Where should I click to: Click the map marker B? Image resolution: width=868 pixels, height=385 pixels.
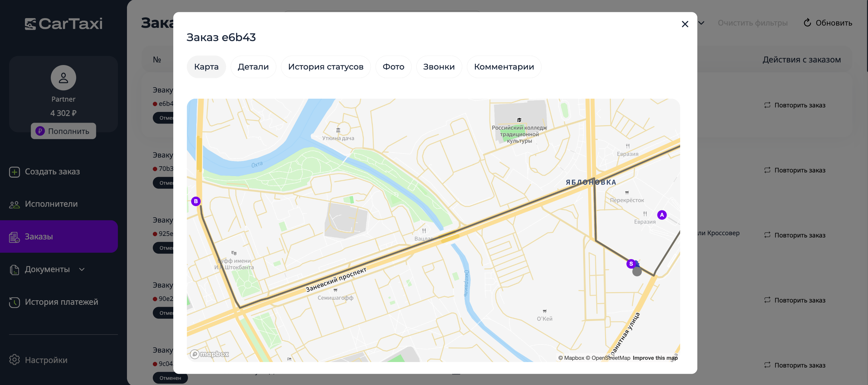[196, 201]
